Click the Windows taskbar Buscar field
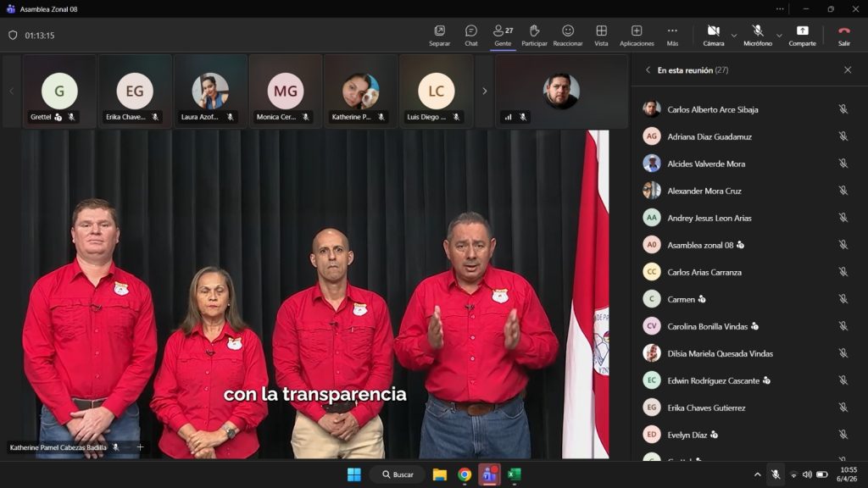 pyautogui.click(x=398, y=474)
